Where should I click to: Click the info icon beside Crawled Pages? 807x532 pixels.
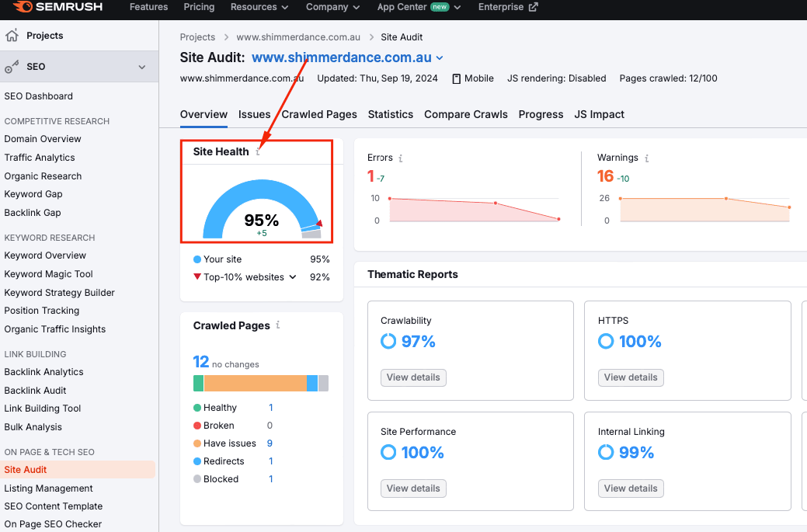coord(278,325)
